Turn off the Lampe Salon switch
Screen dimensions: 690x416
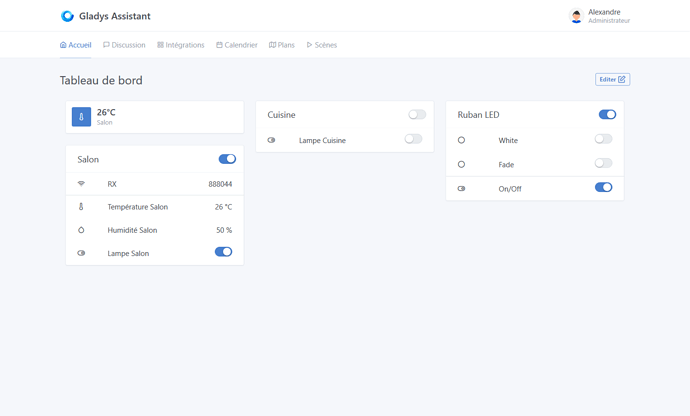pyautogui.click(x=223, y=252)
